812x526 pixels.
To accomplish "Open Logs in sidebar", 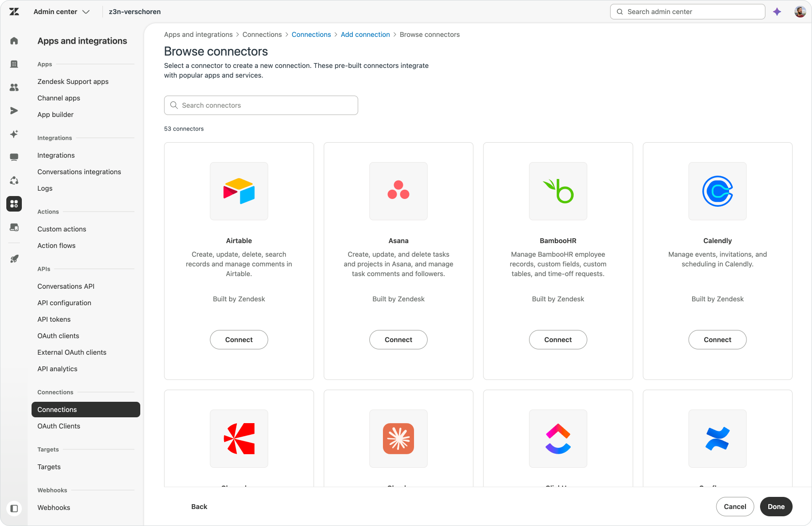I will (x=45, y=188).
